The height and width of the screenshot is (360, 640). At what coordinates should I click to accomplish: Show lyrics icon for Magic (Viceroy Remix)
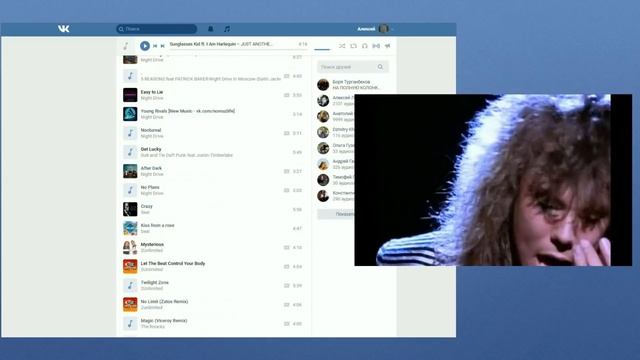(287, 324)
